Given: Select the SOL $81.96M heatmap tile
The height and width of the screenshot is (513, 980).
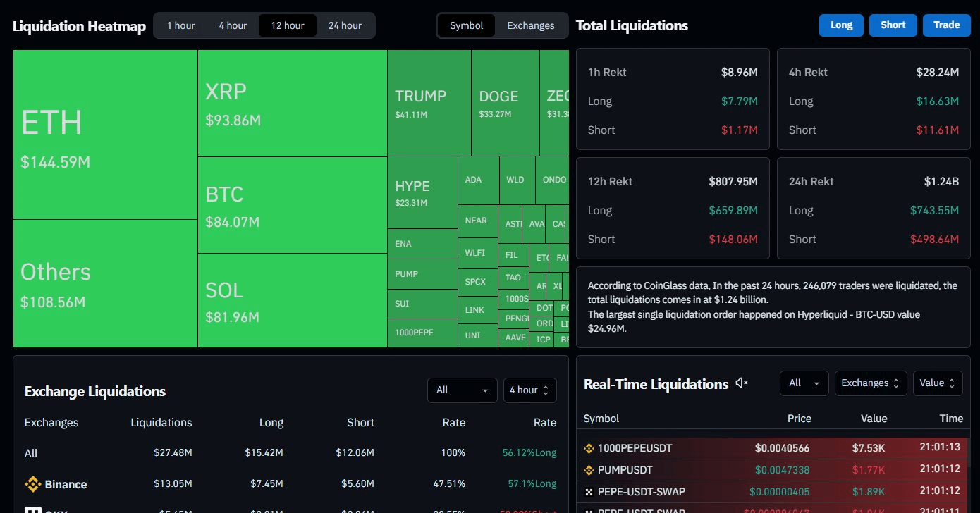Looking at the screenshot, I should [x=293, y=300].
